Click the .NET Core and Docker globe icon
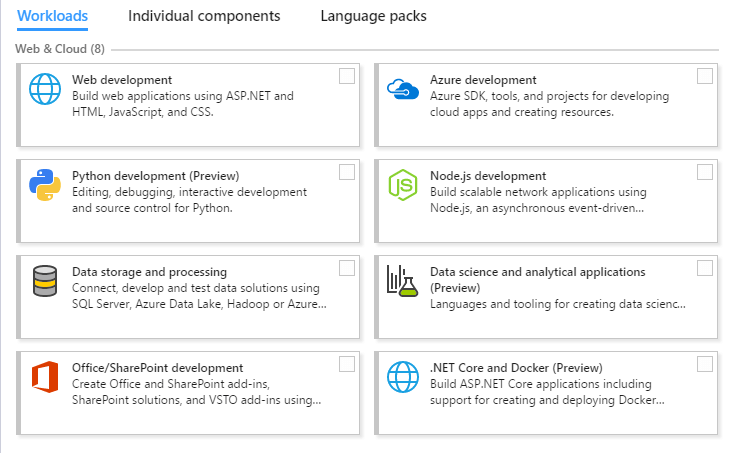752x455 pixels. pos(404,378)
